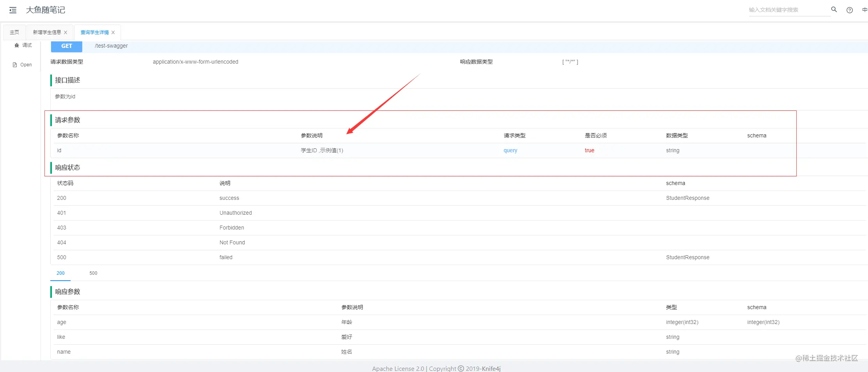Click the id parameter name cell
The image size is (868, 372).
[x=59, y=150]
